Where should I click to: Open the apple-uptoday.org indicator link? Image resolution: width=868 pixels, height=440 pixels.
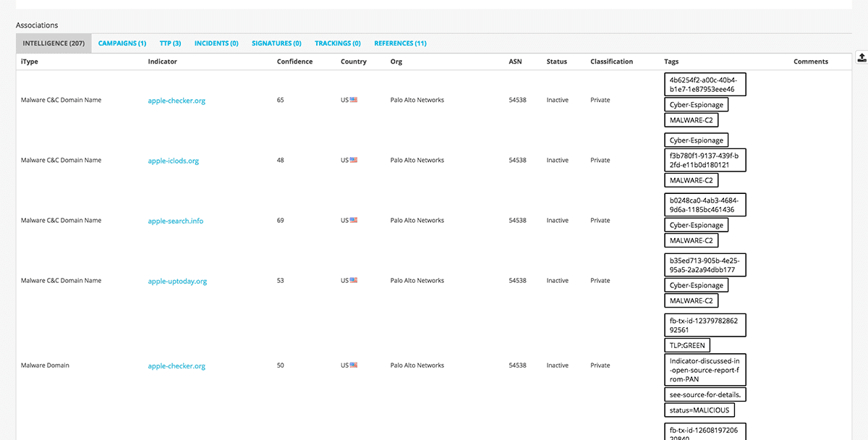click(176, 280)
